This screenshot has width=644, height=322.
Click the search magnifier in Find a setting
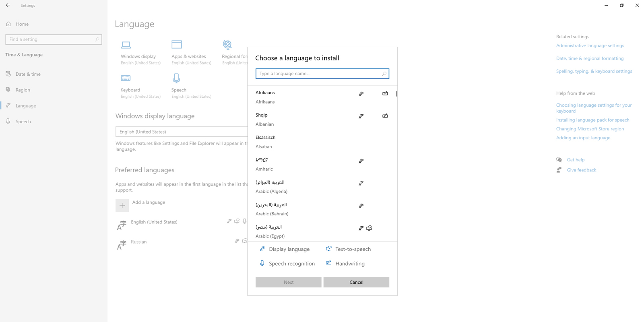[97, 39]
